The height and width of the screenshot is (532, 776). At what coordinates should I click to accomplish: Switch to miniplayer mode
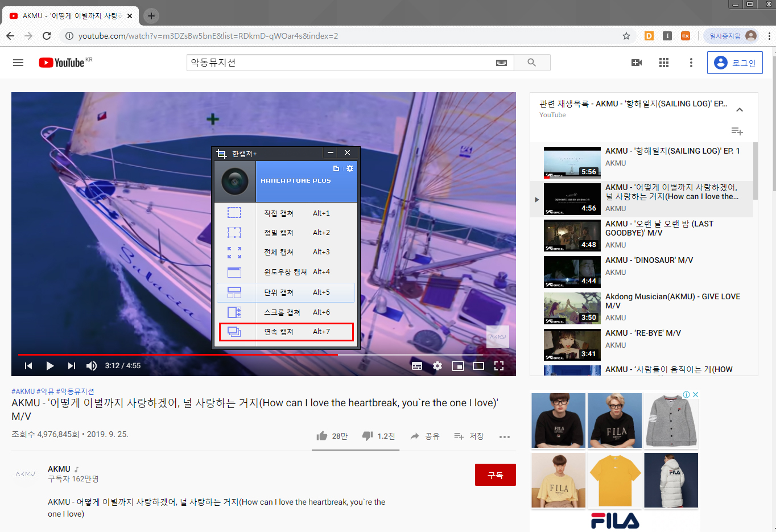click(x=458, y=366)
